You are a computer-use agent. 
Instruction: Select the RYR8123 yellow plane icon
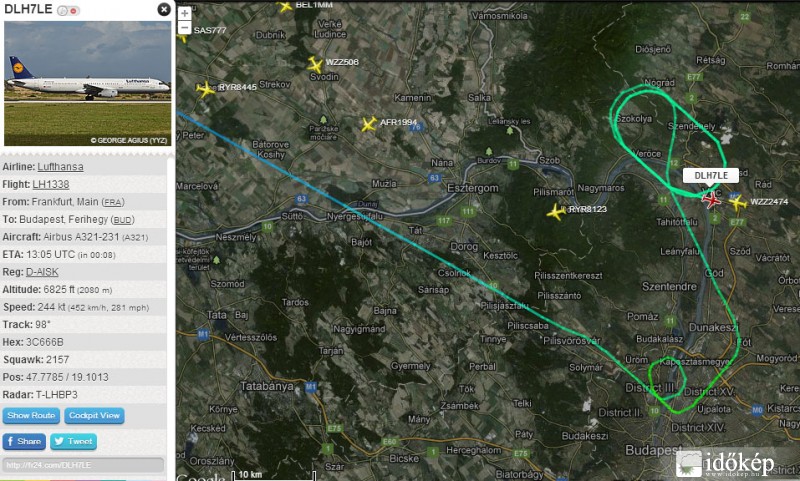point(556,211)
